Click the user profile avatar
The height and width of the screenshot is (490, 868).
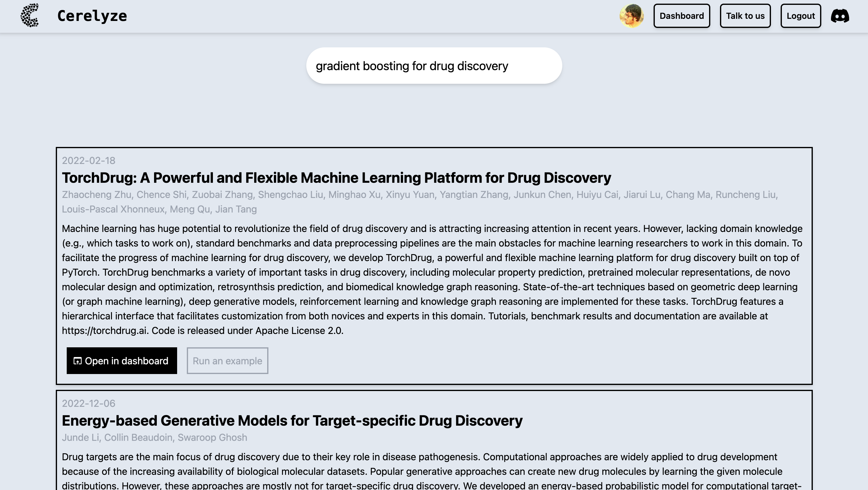(x=631, y=16)
